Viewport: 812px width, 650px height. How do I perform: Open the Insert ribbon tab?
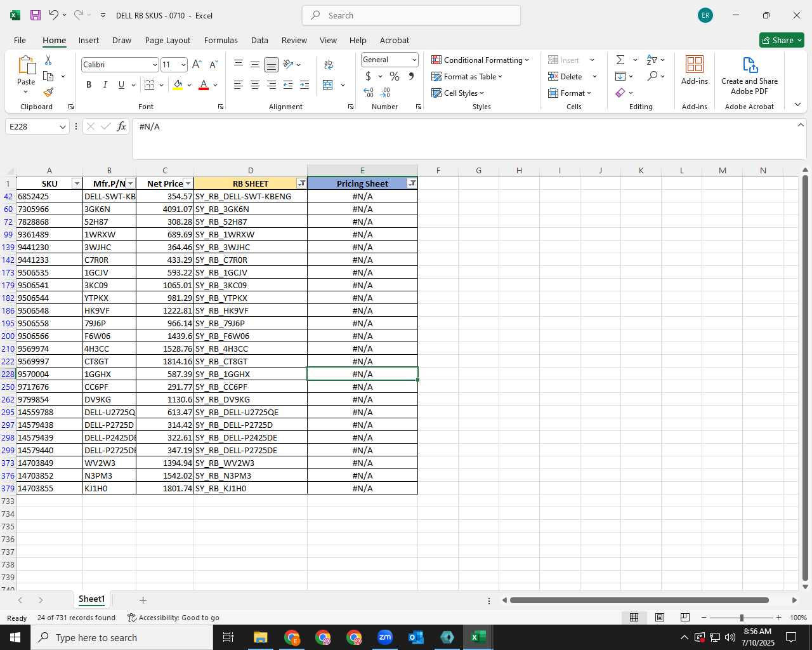[89, 40]
